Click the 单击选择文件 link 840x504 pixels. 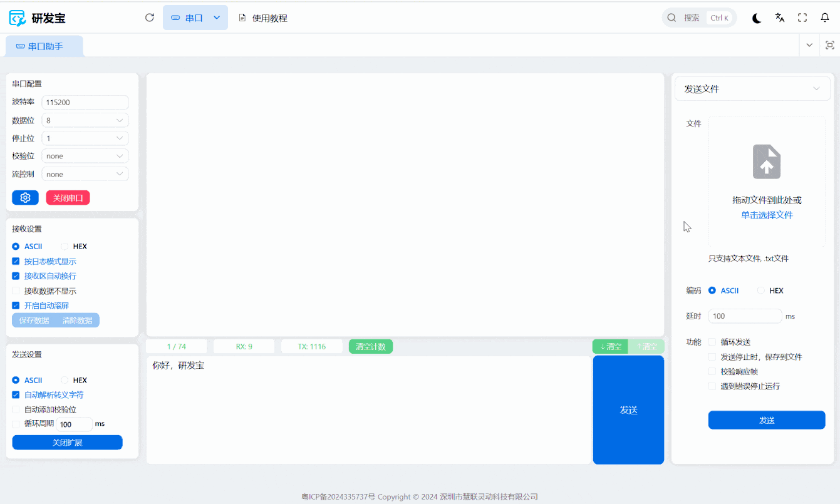coord(767,215)
